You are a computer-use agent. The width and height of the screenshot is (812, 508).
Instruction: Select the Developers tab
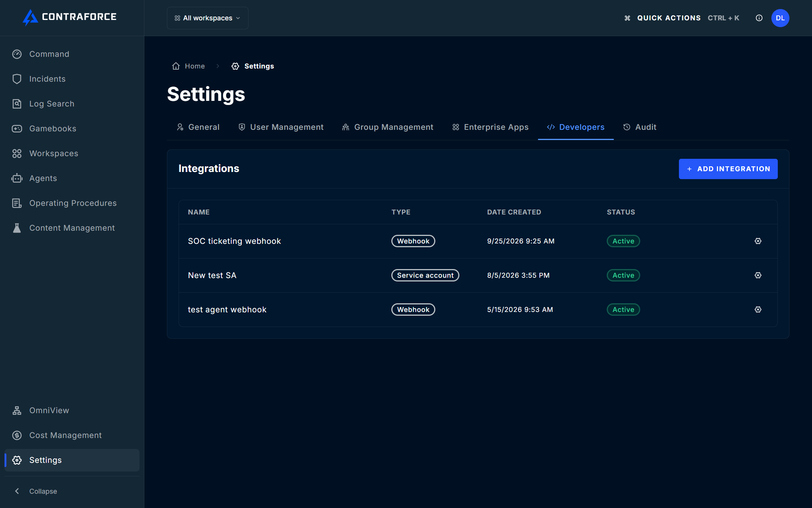click(576, 127)
